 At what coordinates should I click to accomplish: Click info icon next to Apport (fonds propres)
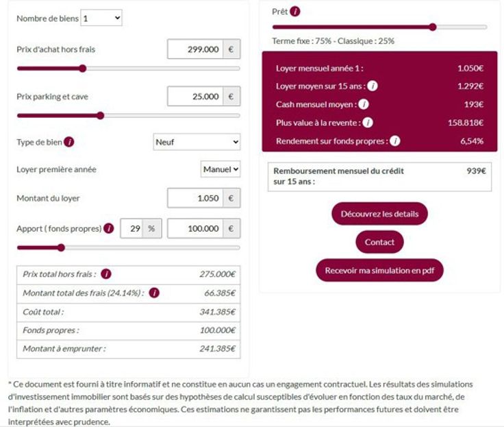click(108, 228)
